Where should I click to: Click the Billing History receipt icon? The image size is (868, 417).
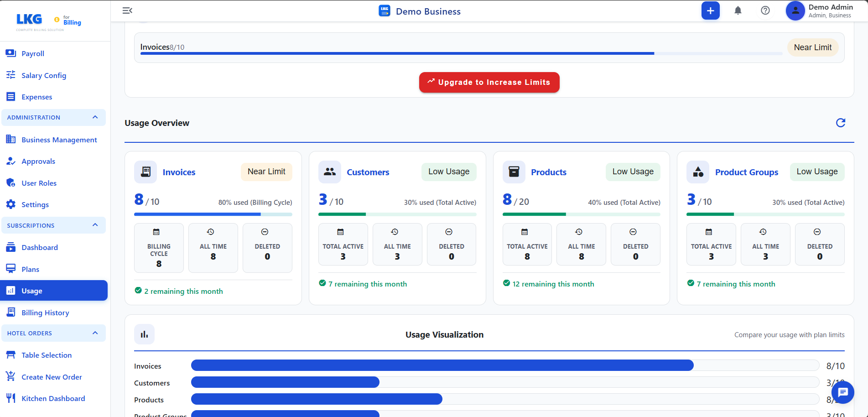11,313
